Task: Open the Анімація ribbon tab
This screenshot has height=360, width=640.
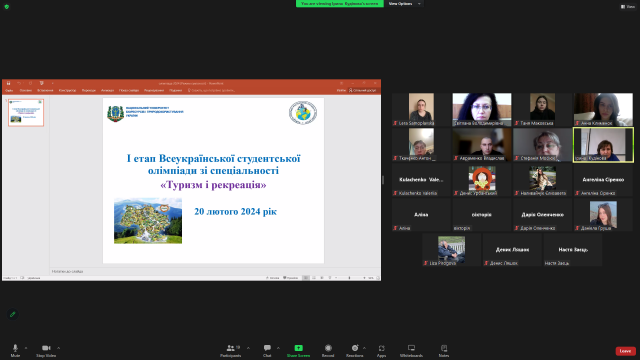Action: 107,90
